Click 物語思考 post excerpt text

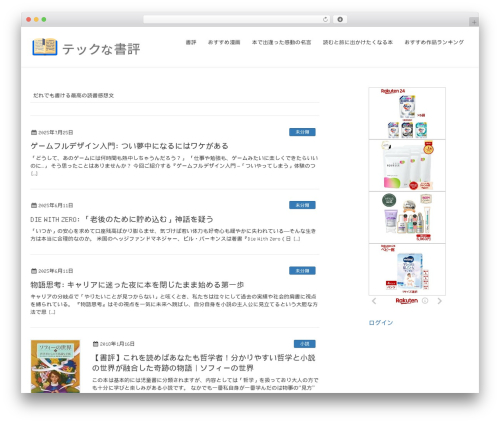[174, 304]
